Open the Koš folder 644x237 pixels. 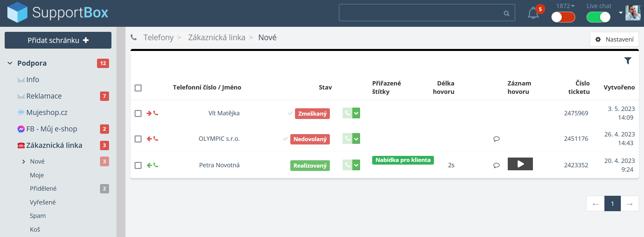pos(35,229)
